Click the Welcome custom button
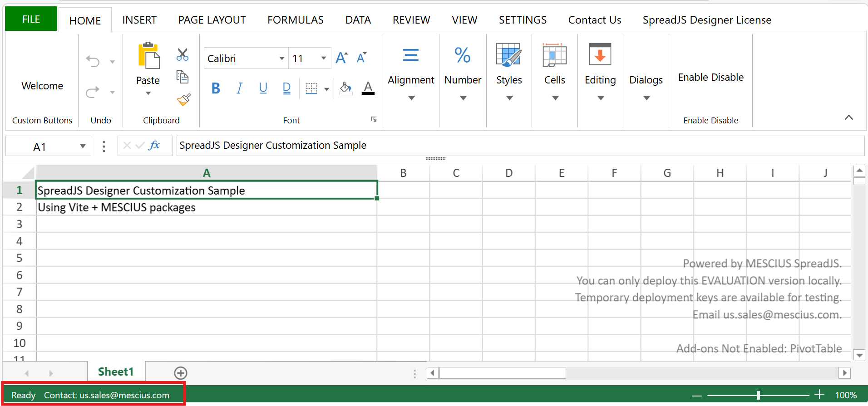Screen dimensions: 868x406 point(42,86)
